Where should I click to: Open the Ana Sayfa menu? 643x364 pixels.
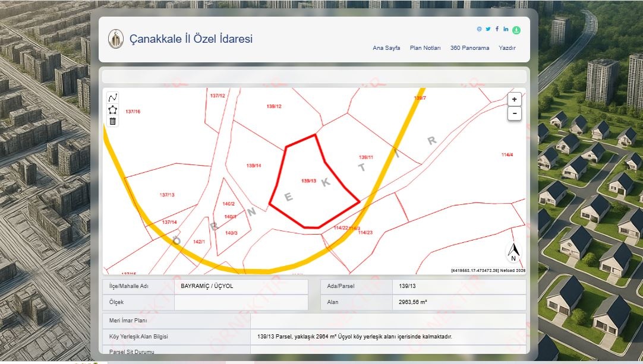coord(386,48)
